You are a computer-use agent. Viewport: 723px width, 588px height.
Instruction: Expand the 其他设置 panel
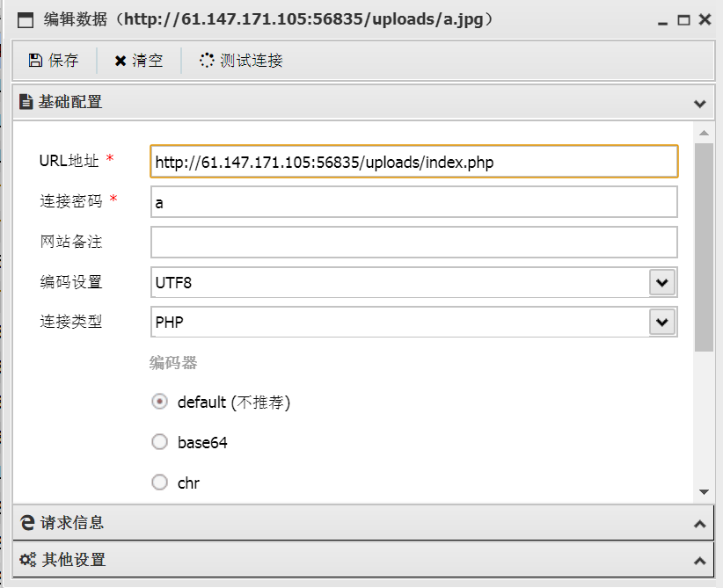700,561
